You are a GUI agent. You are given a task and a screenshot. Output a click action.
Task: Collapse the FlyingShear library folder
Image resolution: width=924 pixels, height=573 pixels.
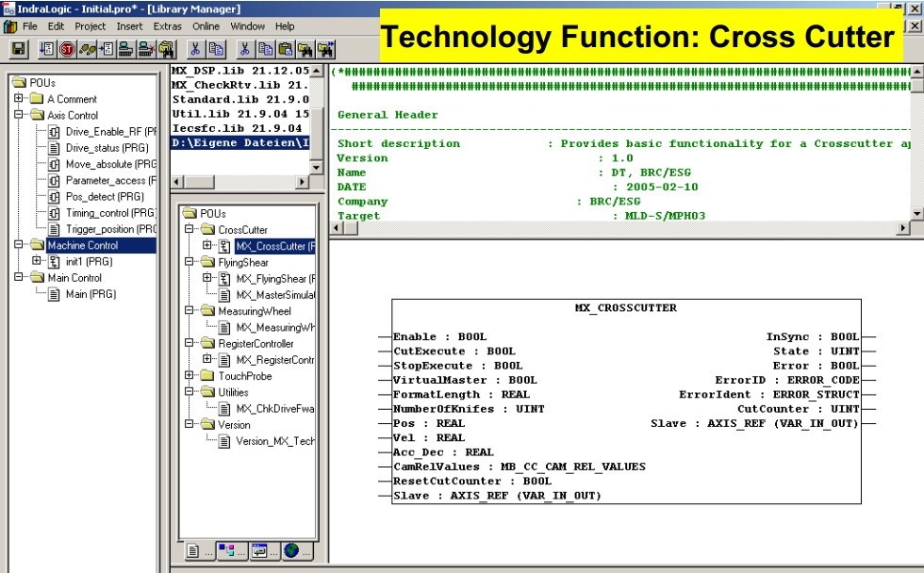189,261
